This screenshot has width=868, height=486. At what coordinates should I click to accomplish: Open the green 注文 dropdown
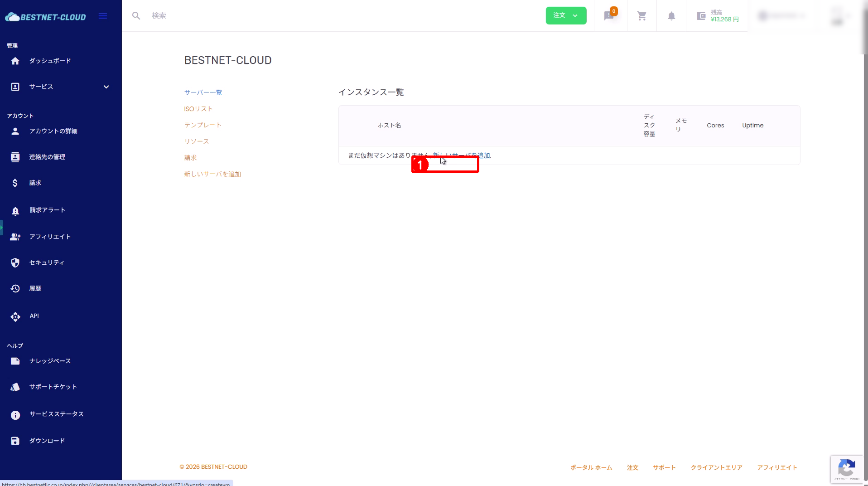pos(566,16)
